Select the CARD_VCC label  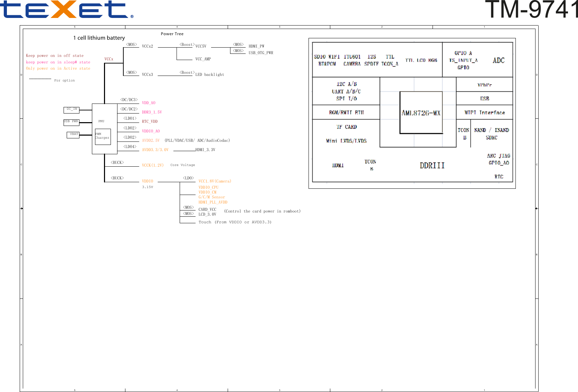pyautogui.click(x=207, y=209)
